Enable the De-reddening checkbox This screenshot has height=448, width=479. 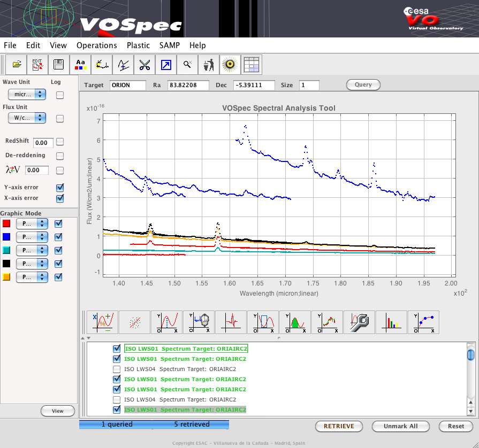pyautogui.click(x=60, y=156)
